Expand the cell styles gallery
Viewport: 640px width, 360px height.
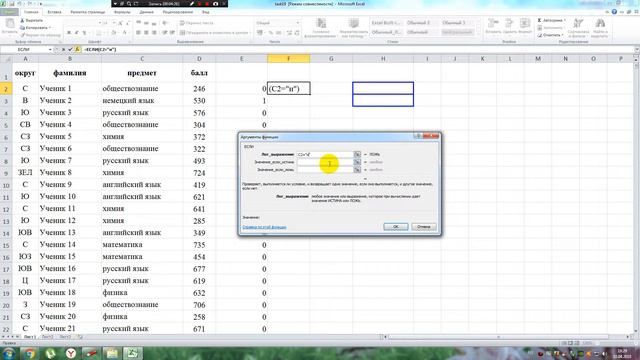click(478, 33)
